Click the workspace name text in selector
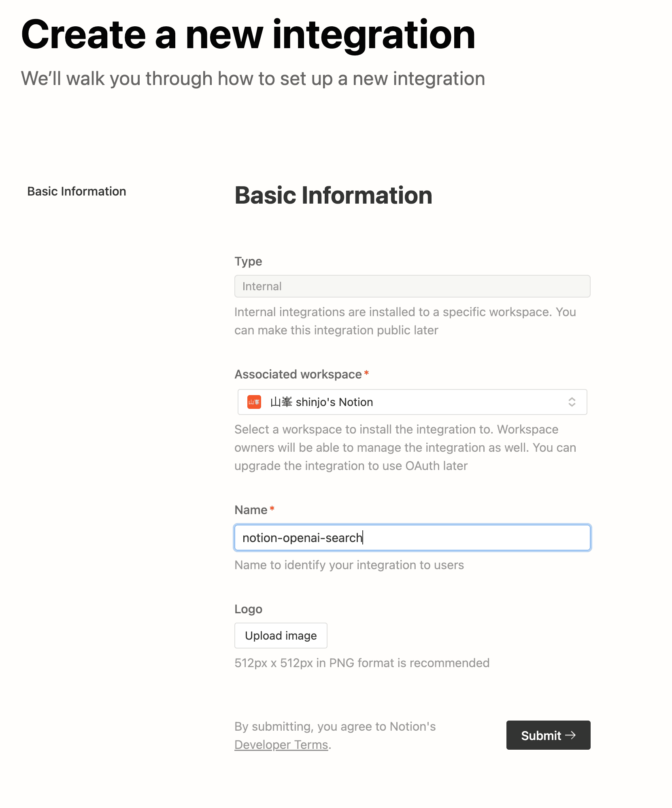Image resolution: width=672 pixels, height=808 pixels. click(x=322, y=402)
